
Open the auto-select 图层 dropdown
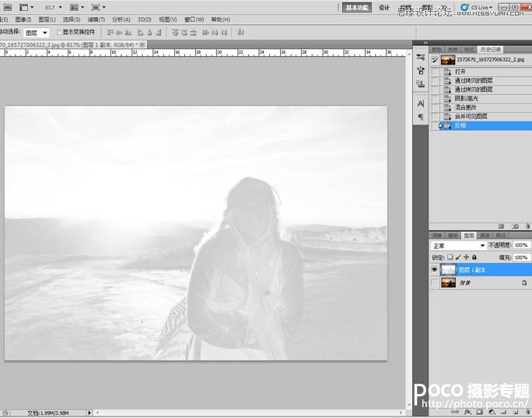pos(36,33)
